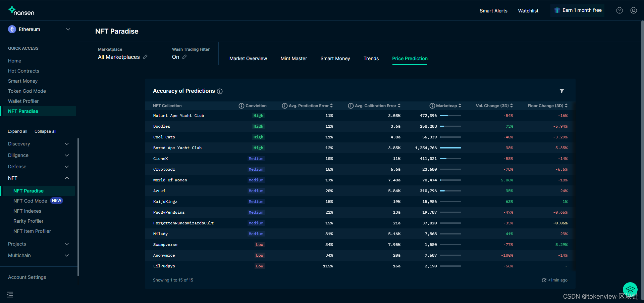Screen dimensions: 644x303
Task: Click the Doodles collection row
Action: pyautogui.click(x=360, y=126)
